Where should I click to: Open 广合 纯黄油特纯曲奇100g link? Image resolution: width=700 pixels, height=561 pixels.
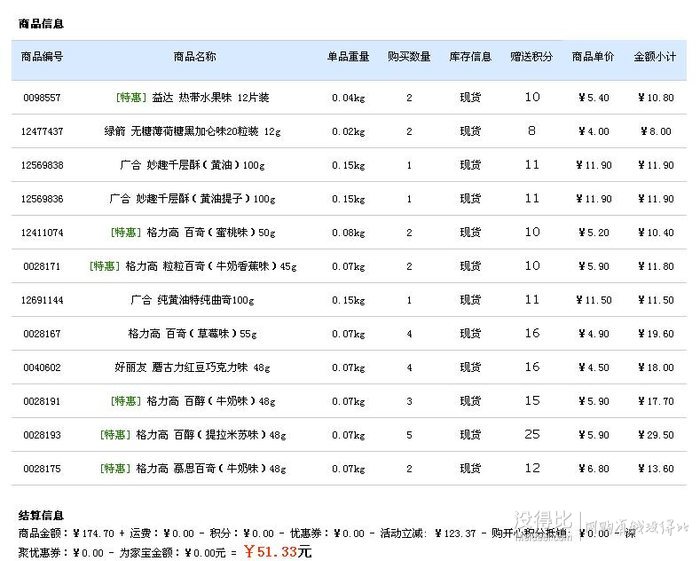[x=193, y=300]
